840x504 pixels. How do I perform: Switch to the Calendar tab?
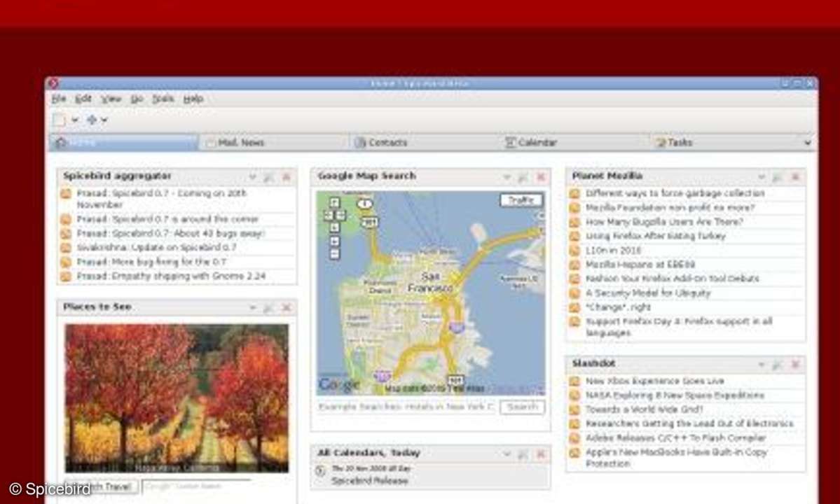pos(573,143)
